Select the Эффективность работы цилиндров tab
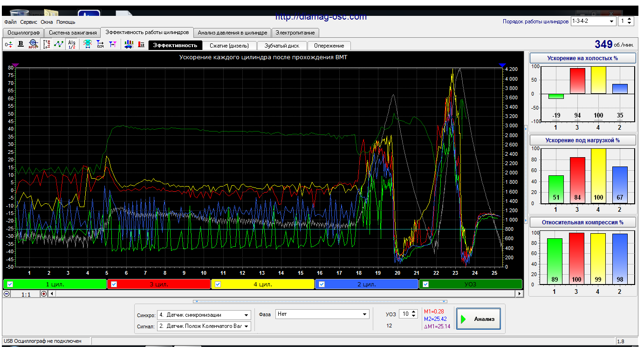This screenshot has height=347, width=644. pos(147,32)
